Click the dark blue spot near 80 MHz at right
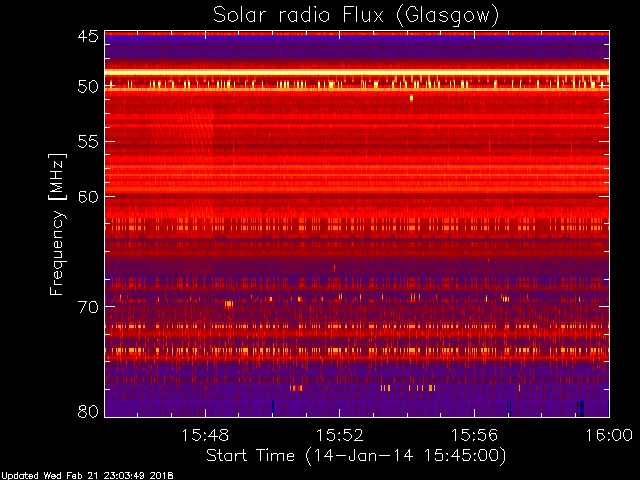This screenshot has height=480, width=640. click(x=581, y=408)
